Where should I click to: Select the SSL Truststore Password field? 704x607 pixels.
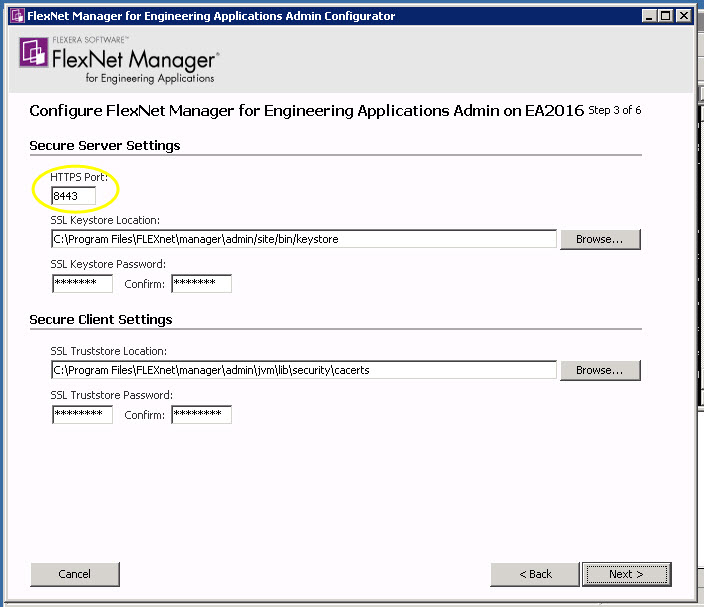(x=82, y=415)
